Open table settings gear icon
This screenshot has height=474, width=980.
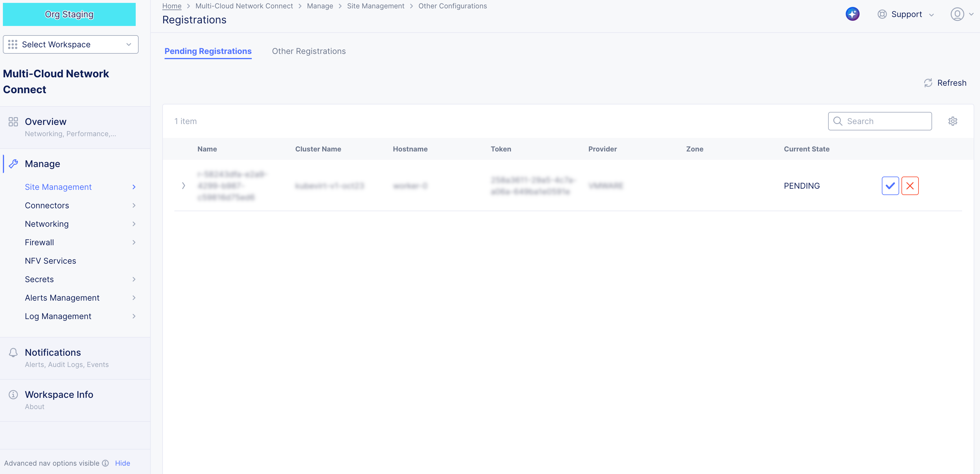click(952, 121)
